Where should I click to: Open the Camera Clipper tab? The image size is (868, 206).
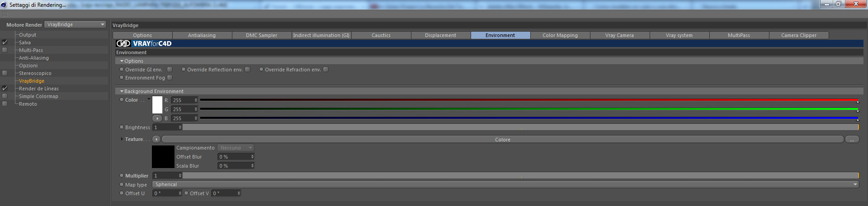pyautogui.click(x=799, y=35)
